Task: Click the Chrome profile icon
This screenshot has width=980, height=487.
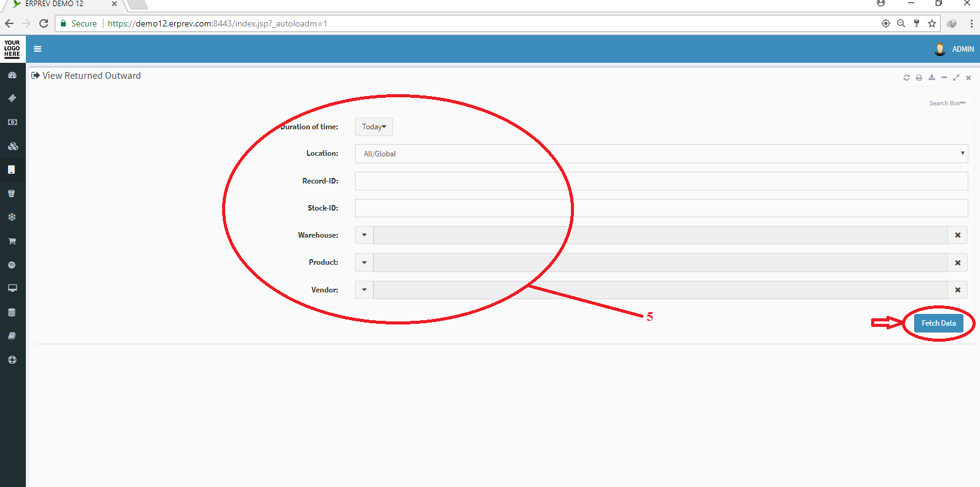Action: click(x=881, y=3)
